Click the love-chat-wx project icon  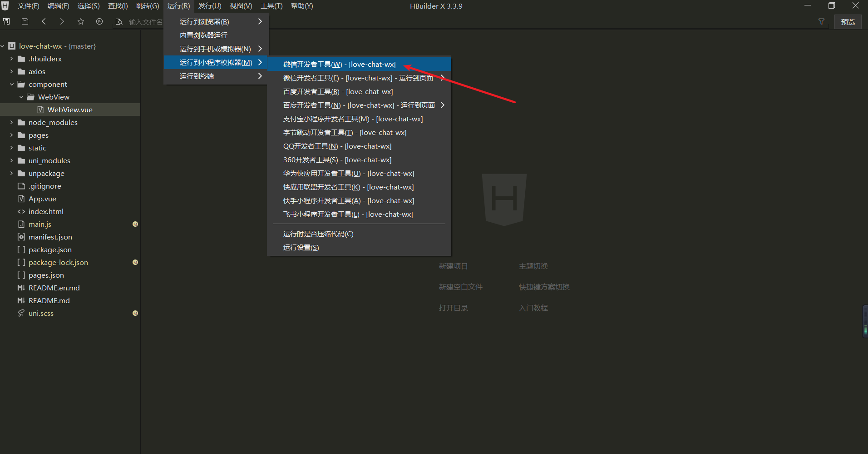click(12, 46)
